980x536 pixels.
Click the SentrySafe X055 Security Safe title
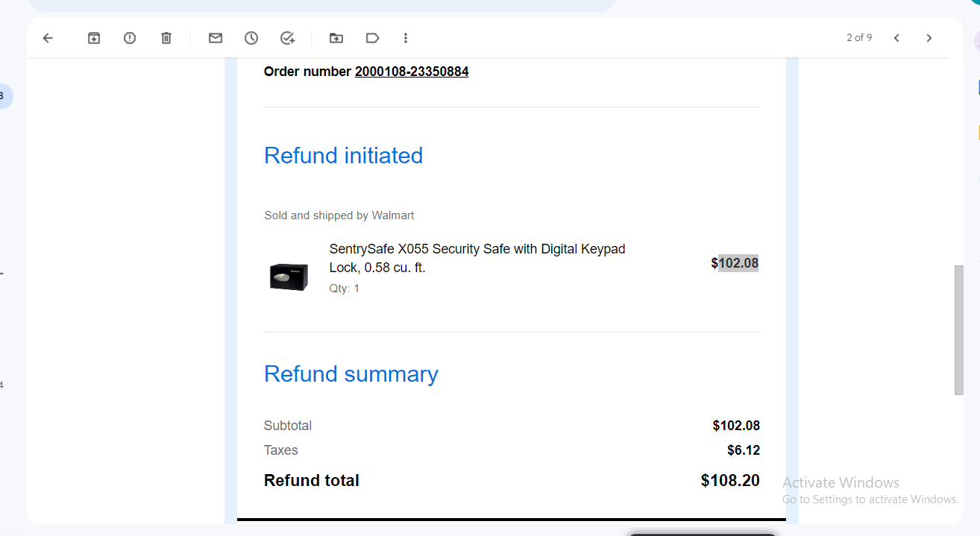click(x=477, y=258)
